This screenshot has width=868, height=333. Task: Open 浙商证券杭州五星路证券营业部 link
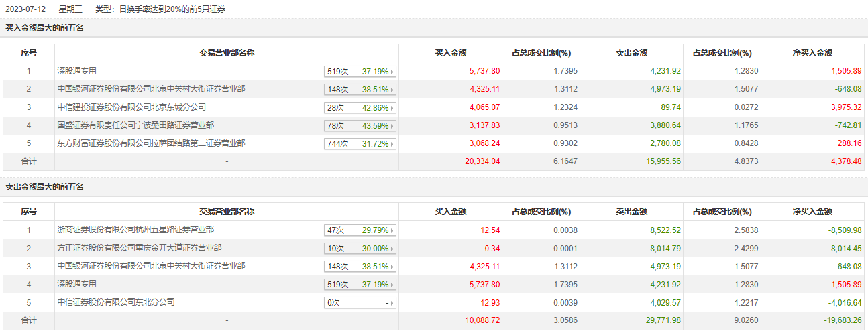135,230
